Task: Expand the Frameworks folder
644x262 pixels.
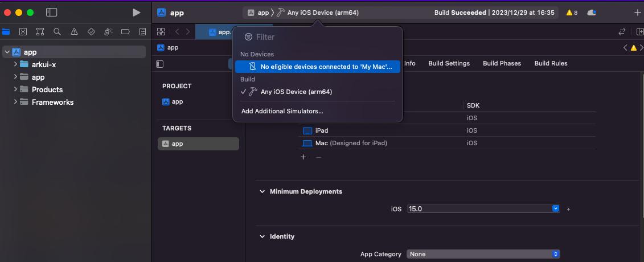Action: 15,102
